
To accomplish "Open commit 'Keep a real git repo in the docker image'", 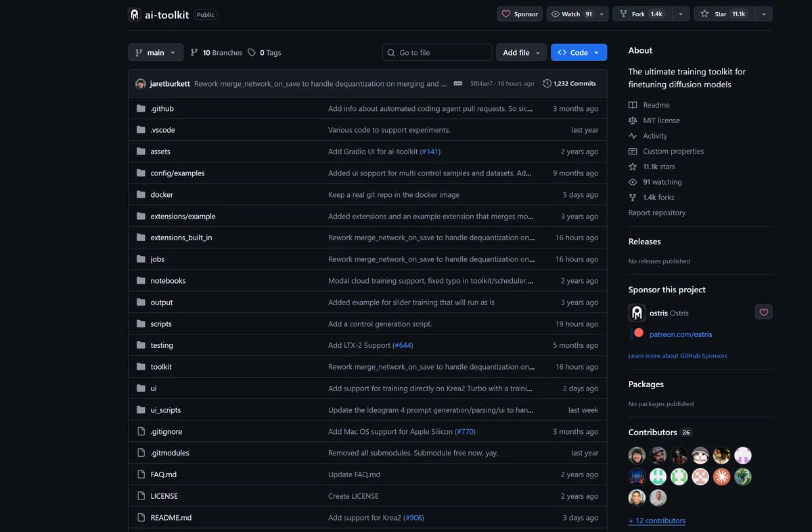I will [x=394, y=194].
